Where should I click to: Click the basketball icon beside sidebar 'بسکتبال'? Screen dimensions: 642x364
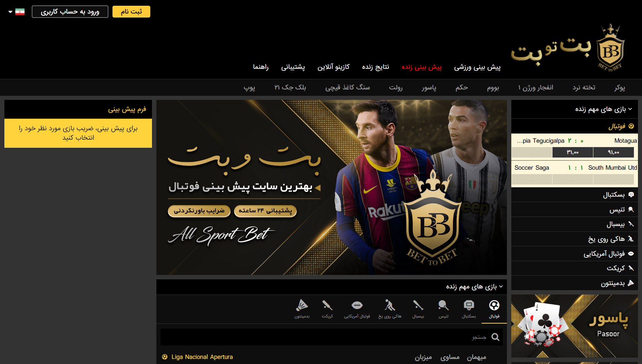(x=631, y=195)
